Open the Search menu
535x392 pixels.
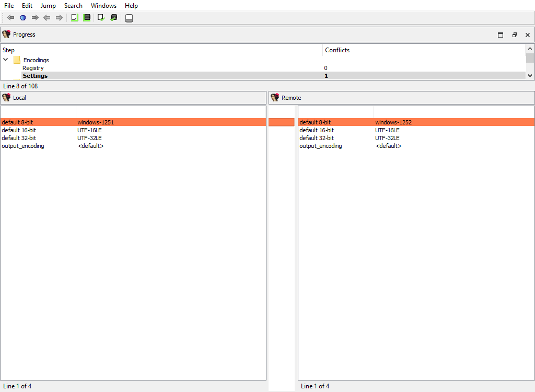click(x=73, y=5)
